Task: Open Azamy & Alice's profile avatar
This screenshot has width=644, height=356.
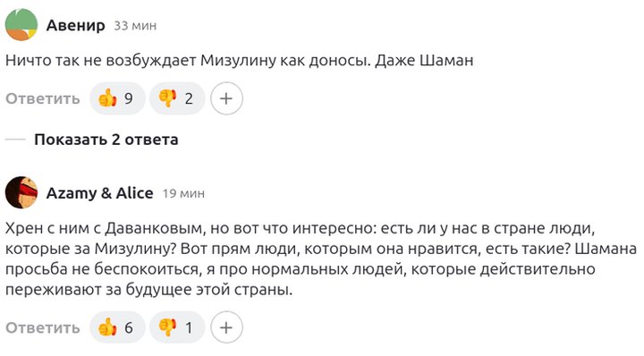Action: (21, 192)
